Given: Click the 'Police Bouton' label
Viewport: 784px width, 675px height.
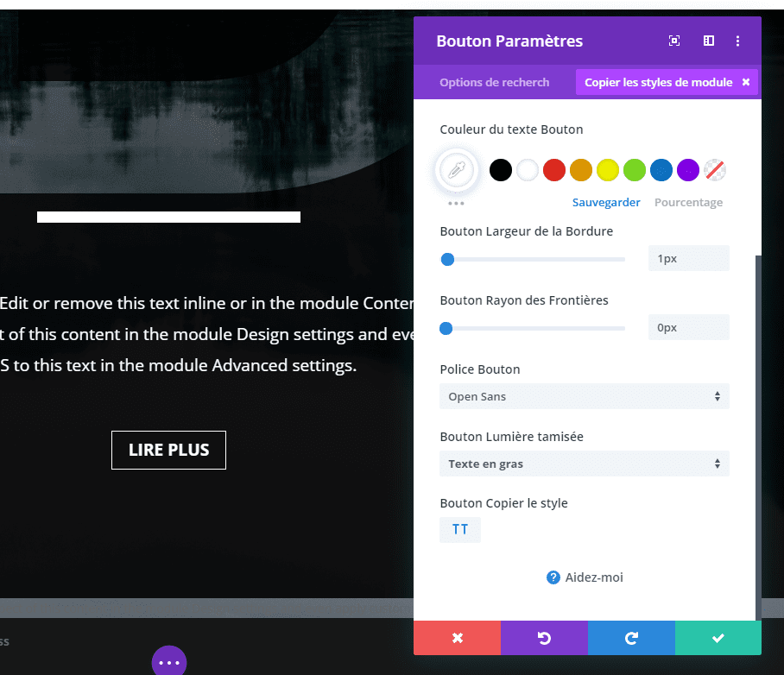Looking at the screenshot, I should (x=480, y=369).
